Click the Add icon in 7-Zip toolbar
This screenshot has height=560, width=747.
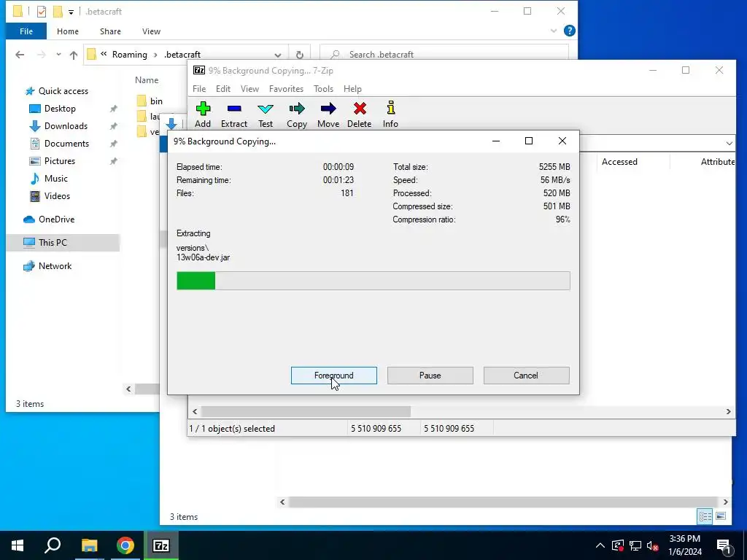point(203,114)
